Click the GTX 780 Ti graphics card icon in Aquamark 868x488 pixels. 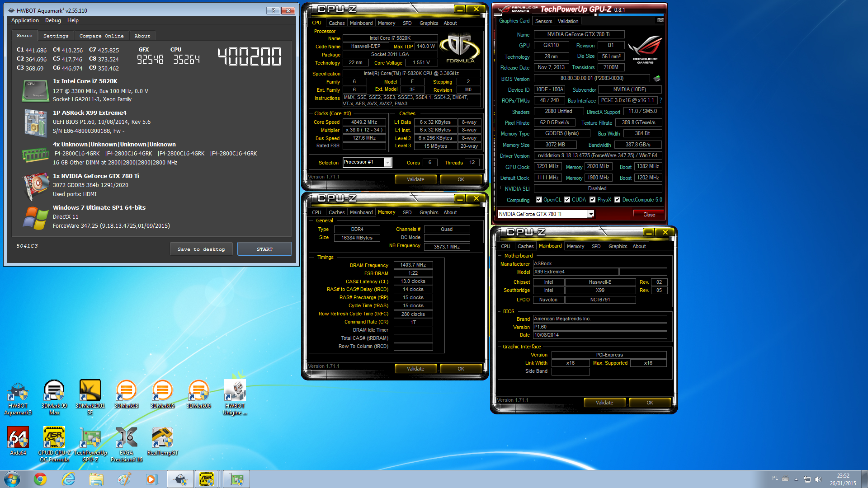pyautogui.click(x=35, y=186)
